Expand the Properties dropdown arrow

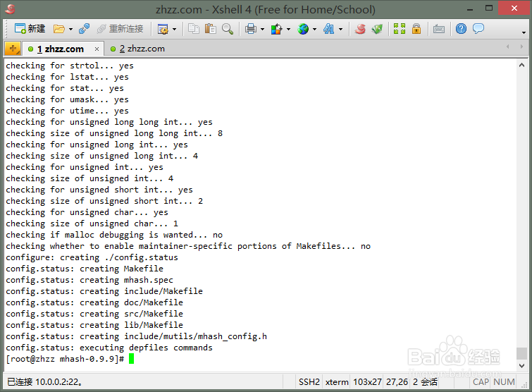pyautogui.click(x=174, y=30)
